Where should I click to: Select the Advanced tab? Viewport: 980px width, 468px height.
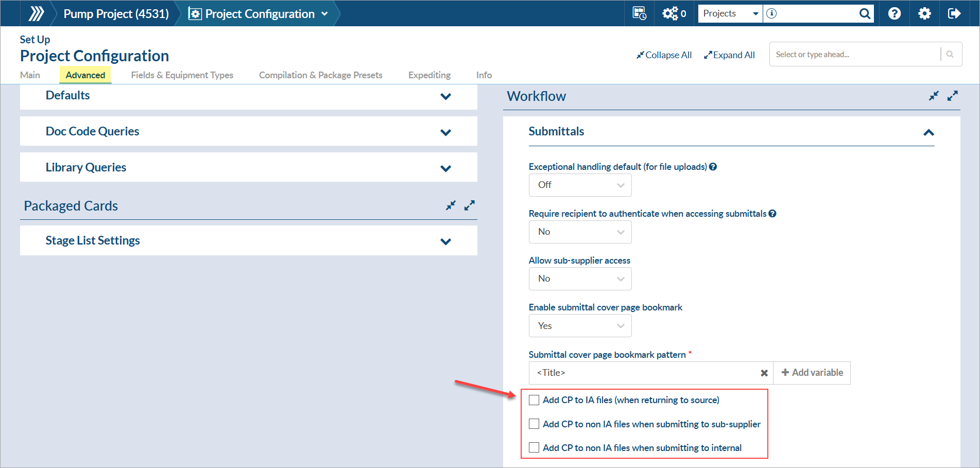point(85,75)
